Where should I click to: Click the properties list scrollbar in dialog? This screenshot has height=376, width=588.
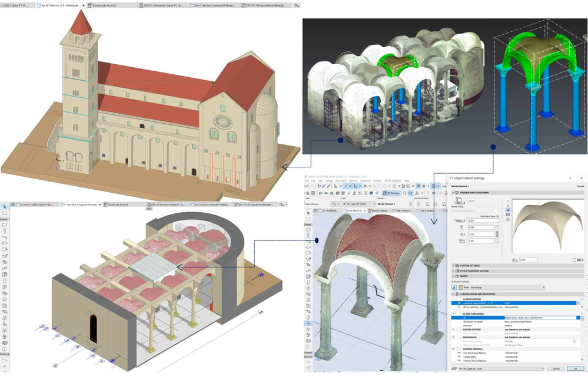[582, 338]
